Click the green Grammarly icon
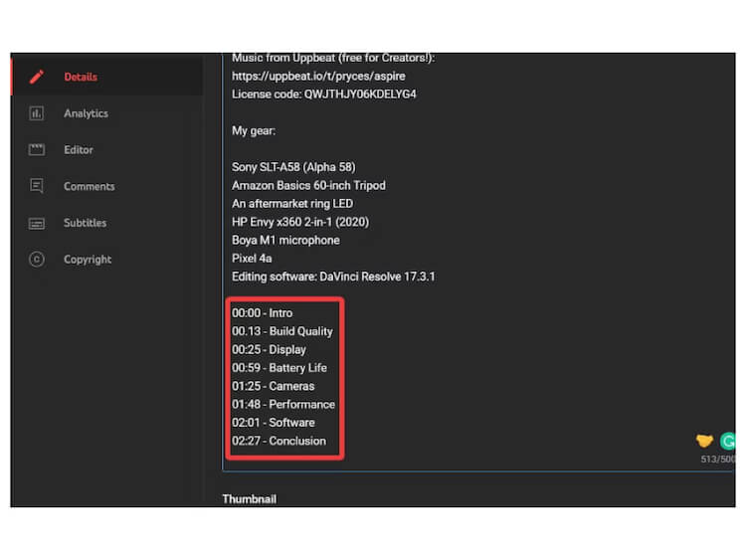 click(727, 441)
